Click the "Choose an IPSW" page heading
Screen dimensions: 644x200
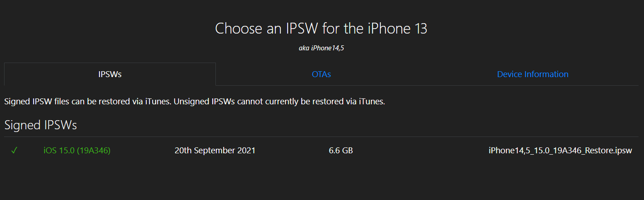pyautogui.click(x=321, y=29)
